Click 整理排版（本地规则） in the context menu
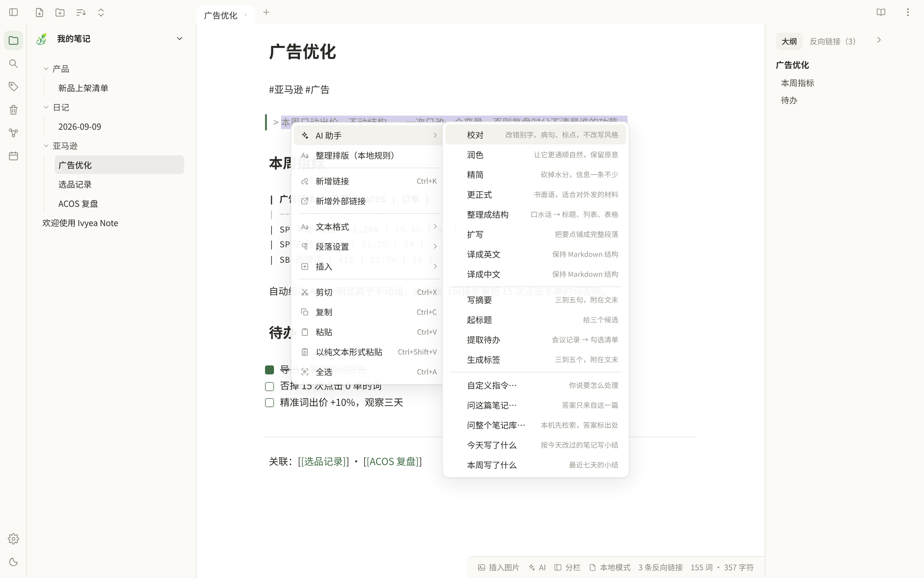Image resolution: width=924 pixels, height=578 pixels. pyautogui.click(x=368, y=156)
